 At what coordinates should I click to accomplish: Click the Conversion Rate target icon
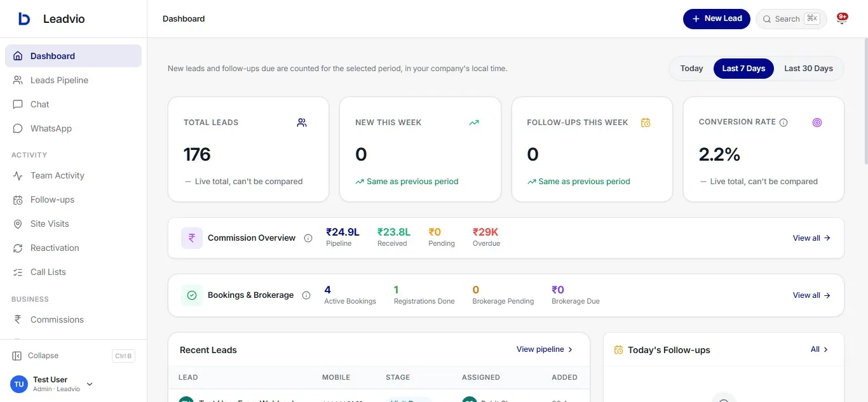pos(817,123)
